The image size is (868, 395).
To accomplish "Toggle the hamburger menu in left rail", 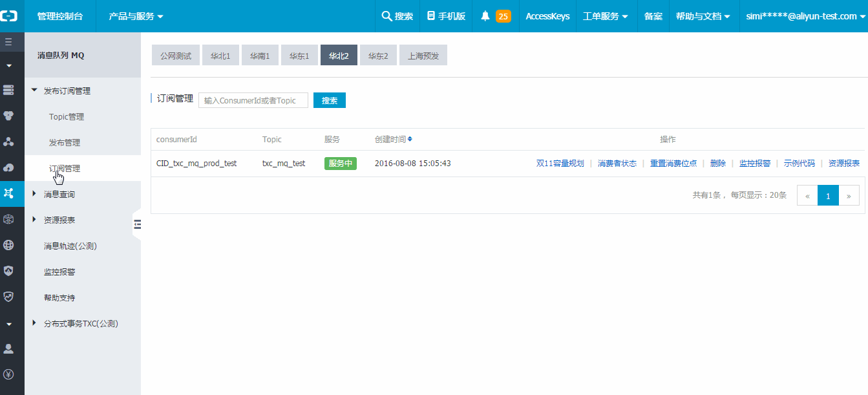I will tap(8, 42).
